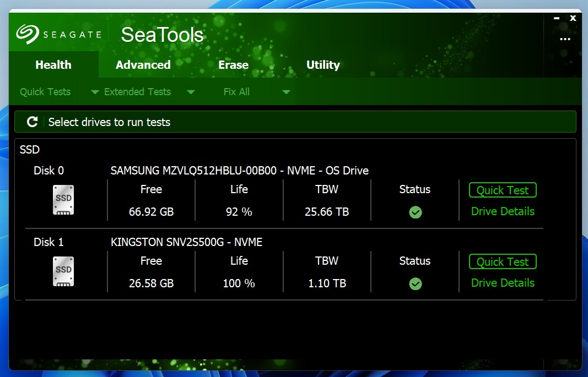Select the Disk 0 SSD drive icon
Image resolution: width=588 pixels, height=377 pixels.
tap(63, 200)
